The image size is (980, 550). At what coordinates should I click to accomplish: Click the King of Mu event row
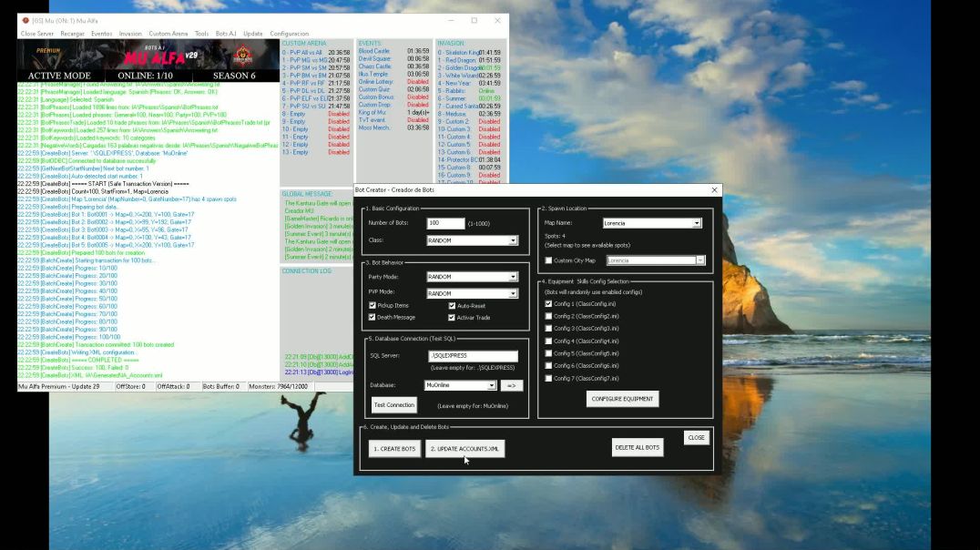click(x=393, y=113)
